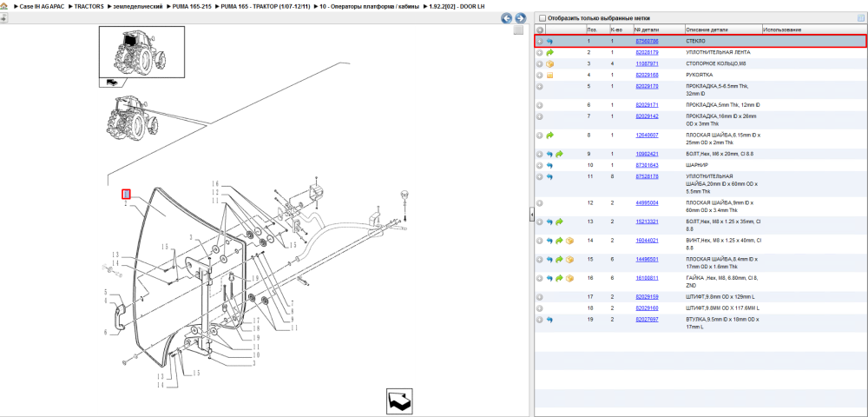
Task: Open '1.92.2[02] - DOOR LH' breadcrumb
Action: tap(457, 6)
